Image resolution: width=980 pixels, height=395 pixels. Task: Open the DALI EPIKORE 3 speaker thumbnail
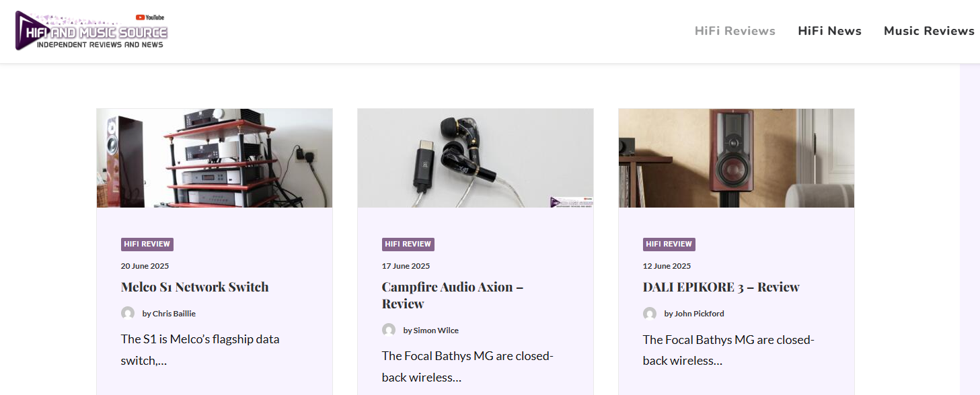point(737,158)
